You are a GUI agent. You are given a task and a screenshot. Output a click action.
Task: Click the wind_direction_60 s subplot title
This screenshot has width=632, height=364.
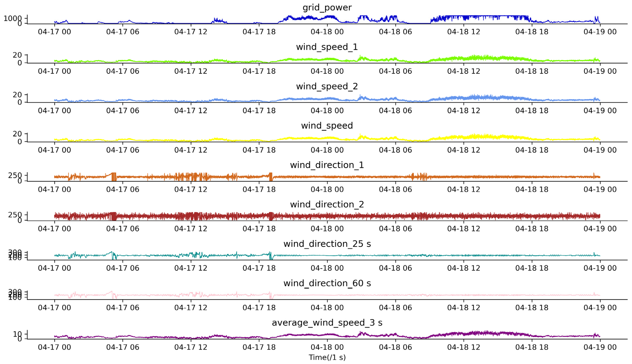tap(327, 283)
